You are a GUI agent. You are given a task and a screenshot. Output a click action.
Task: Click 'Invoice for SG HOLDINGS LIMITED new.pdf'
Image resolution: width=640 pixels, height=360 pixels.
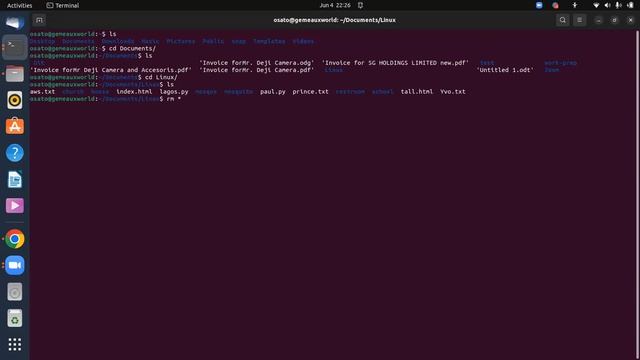click(395, 62)
